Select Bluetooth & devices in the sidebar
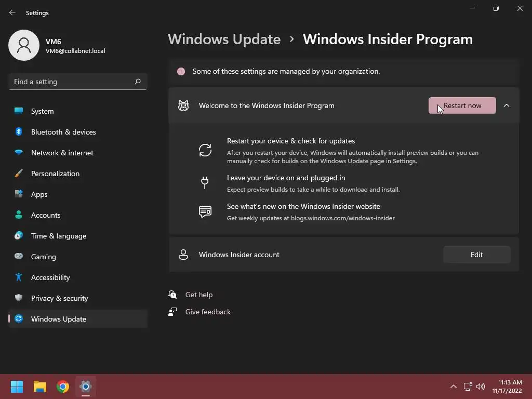The height and width of the screenshot is (399, 532). point(78,131)
